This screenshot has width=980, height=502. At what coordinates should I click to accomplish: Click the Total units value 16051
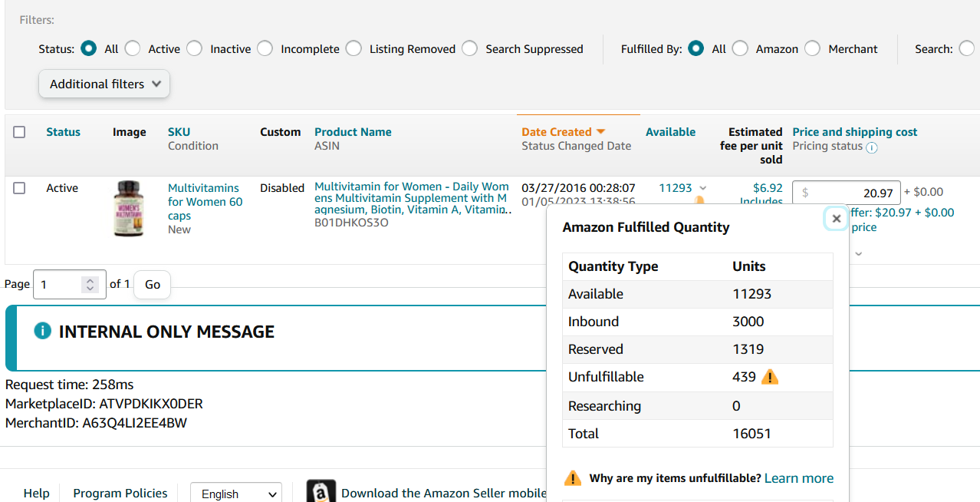pos(752,434)
